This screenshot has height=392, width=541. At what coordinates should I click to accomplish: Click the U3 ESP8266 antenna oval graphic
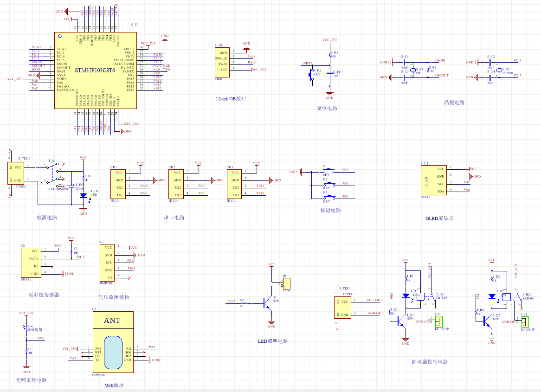tap(113, 352)
